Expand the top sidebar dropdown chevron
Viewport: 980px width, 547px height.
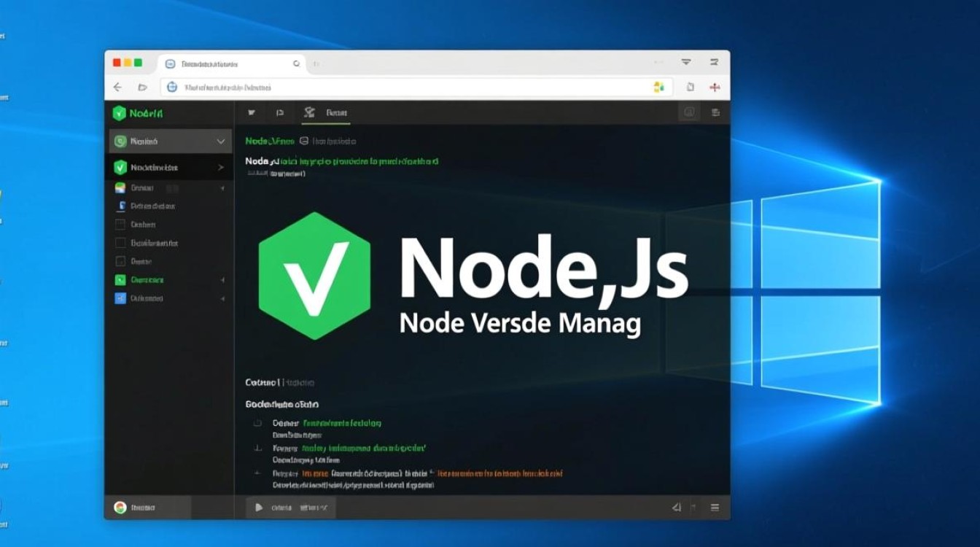221,141
